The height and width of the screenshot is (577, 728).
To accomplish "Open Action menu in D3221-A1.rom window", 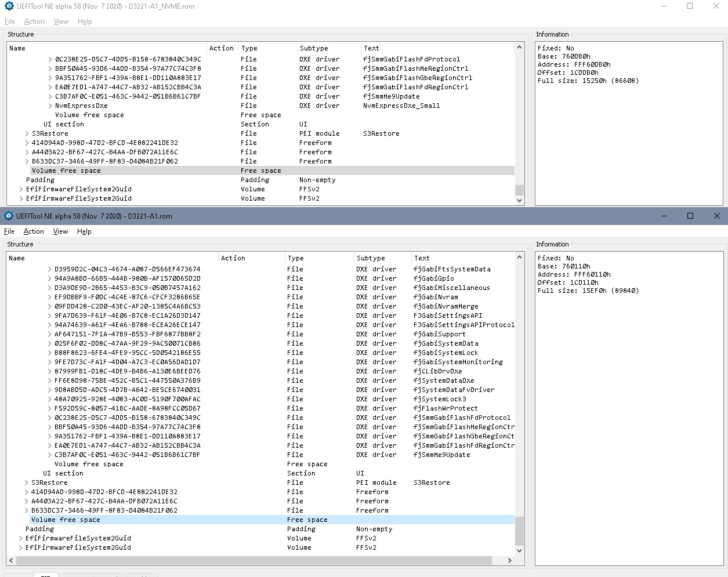I will coord(34,231).
